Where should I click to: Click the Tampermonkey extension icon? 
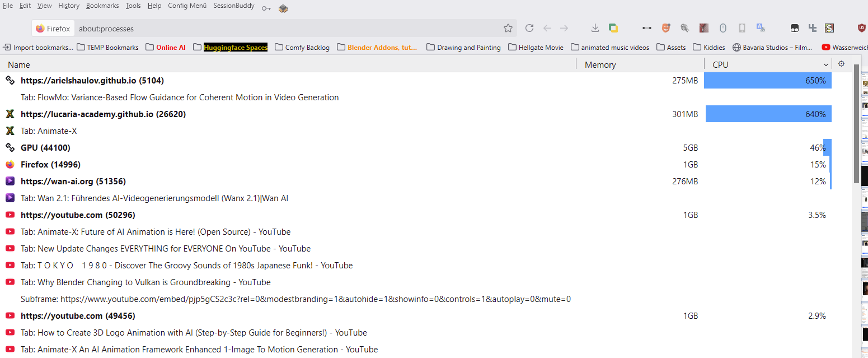point(795,28)
